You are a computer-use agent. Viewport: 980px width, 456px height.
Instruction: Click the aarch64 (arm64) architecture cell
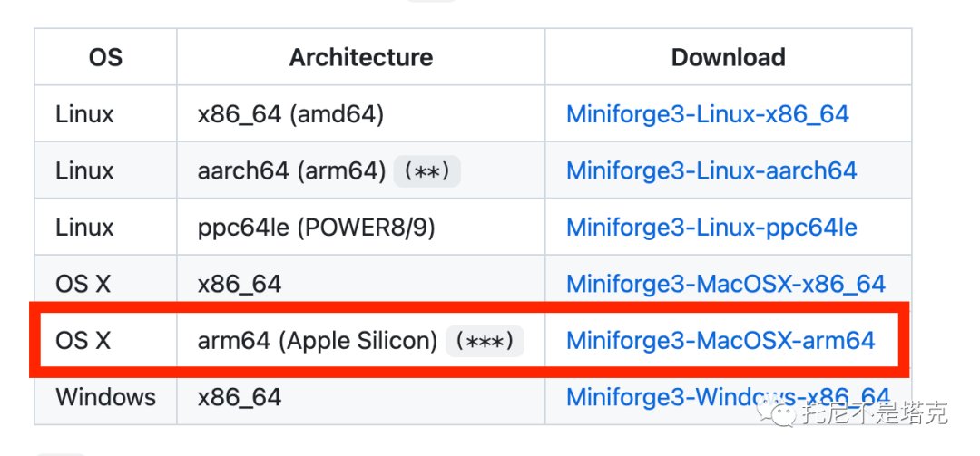point(291,170)
